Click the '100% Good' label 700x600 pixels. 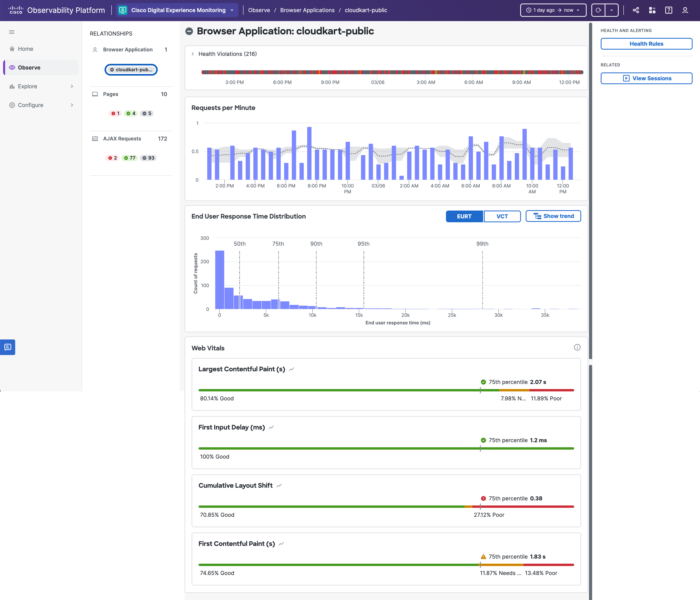point(215,457)
